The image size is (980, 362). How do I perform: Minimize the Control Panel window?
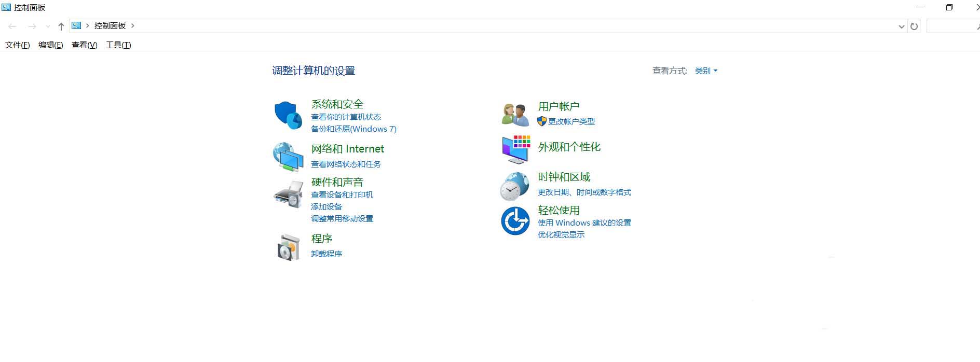click(x=920, y=7)
